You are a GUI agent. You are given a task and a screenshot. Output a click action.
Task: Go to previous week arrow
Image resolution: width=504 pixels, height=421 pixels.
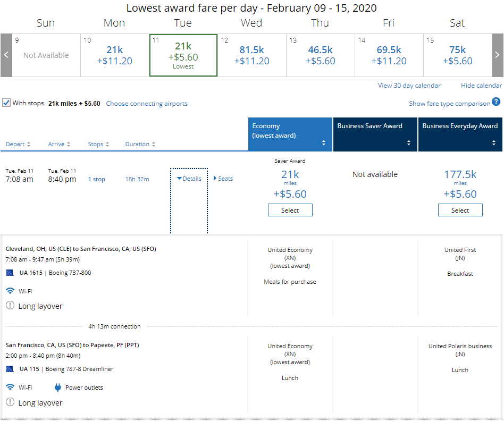point(6,55)
